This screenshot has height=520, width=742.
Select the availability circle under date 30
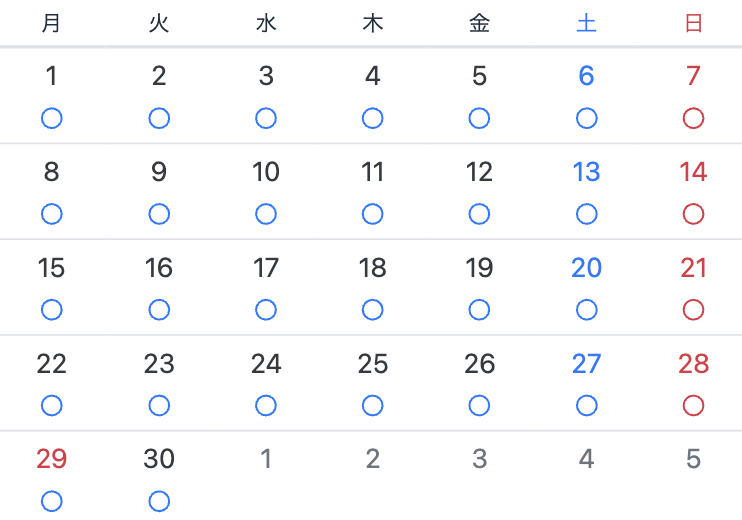click(x=159, y=501)
